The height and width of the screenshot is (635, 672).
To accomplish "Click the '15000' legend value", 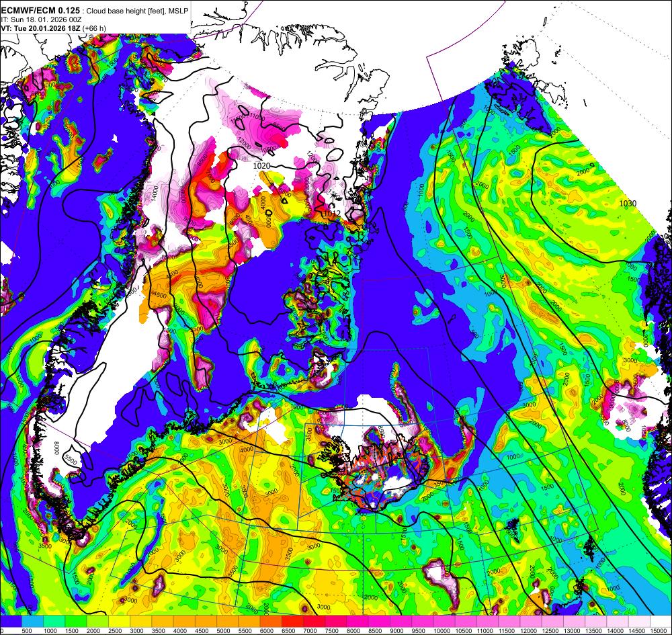I will pyautogui.click(x=659, y=631).
